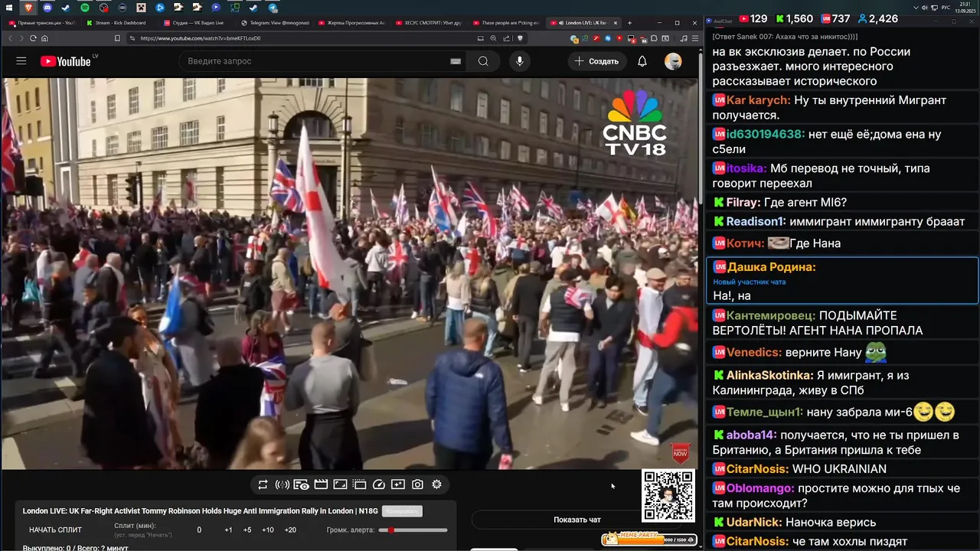Image resolution: width=980 pixels, height=551 pixels.
Task: Click the Копировать button next to the title
Action: (402, 511)
